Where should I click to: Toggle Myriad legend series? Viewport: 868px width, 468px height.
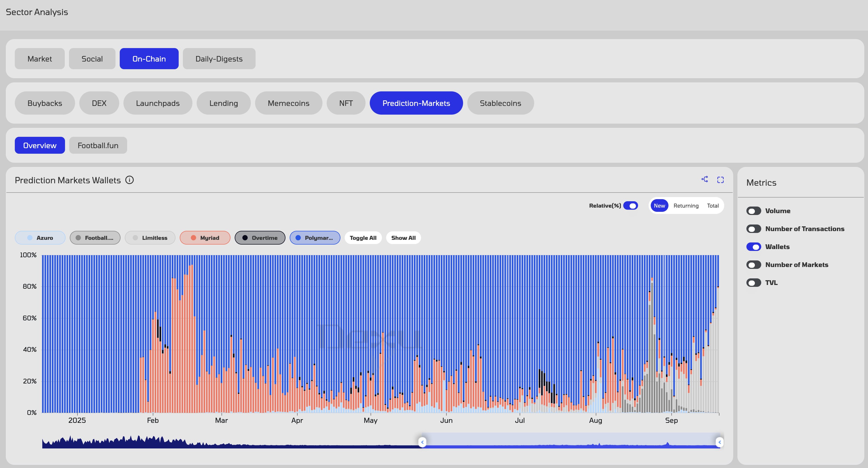coord(205,238)
